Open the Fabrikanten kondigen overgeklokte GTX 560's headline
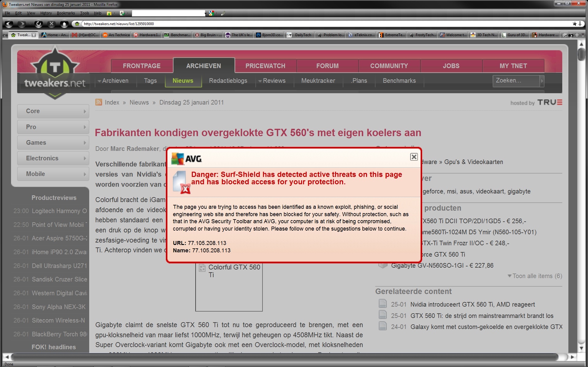Viewport: 588px width, 367px height. [258, 133]
